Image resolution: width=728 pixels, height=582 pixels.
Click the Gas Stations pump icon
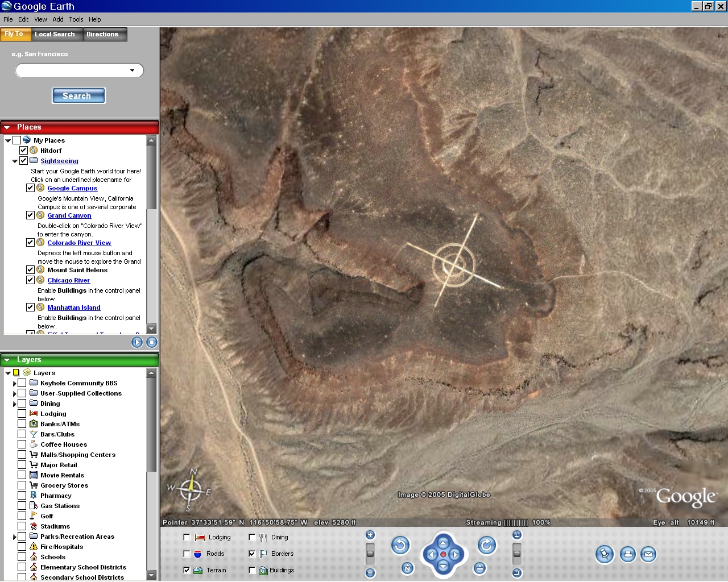[34, 506]
